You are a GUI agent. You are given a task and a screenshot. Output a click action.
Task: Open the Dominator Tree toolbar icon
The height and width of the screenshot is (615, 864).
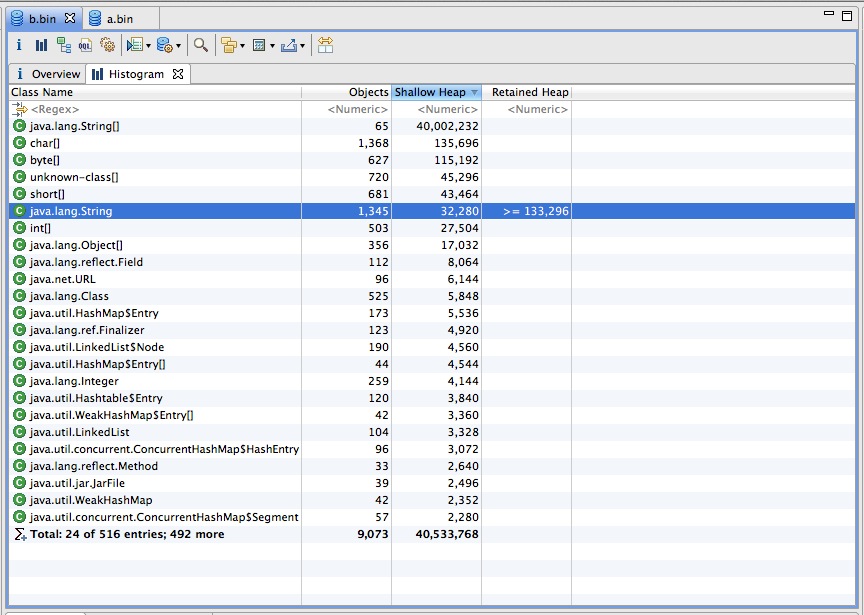point(63,45)
